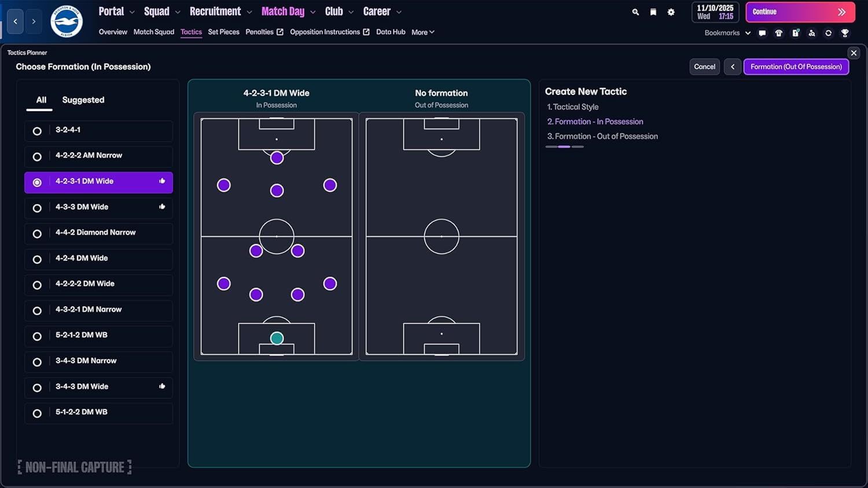The image size is (868, 488).
Task: Open the Bookmarks dropdown chevron
Action: point(748,33)
